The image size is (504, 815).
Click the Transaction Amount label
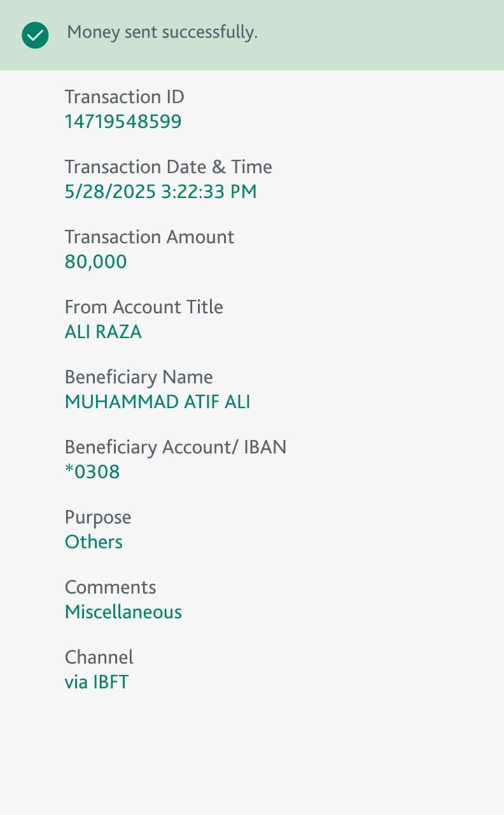[x=150, y=237]
